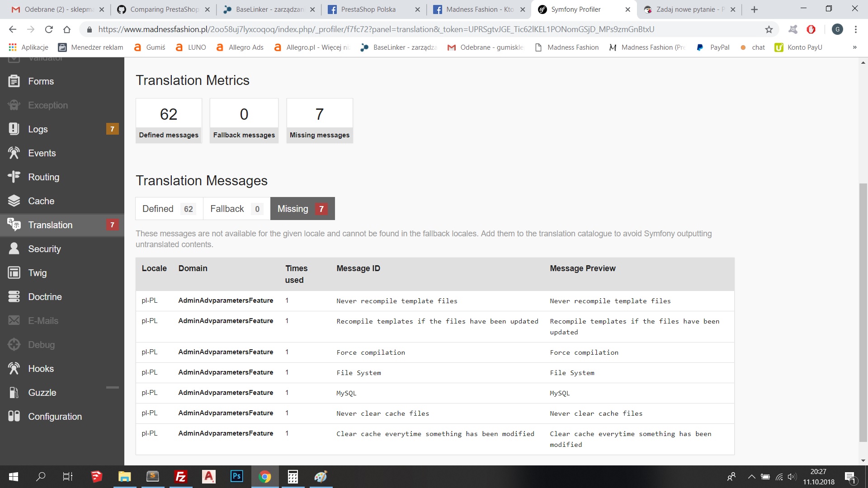Screen dimensions: 868x488
Task: Click the browser address bar URL
Action: click(375, 29)
